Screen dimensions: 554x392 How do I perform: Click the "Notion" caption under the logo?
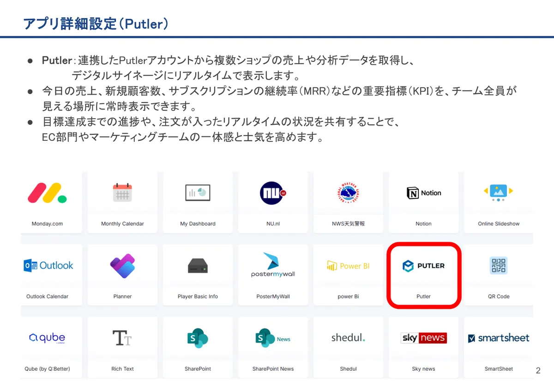coord(423,224)
